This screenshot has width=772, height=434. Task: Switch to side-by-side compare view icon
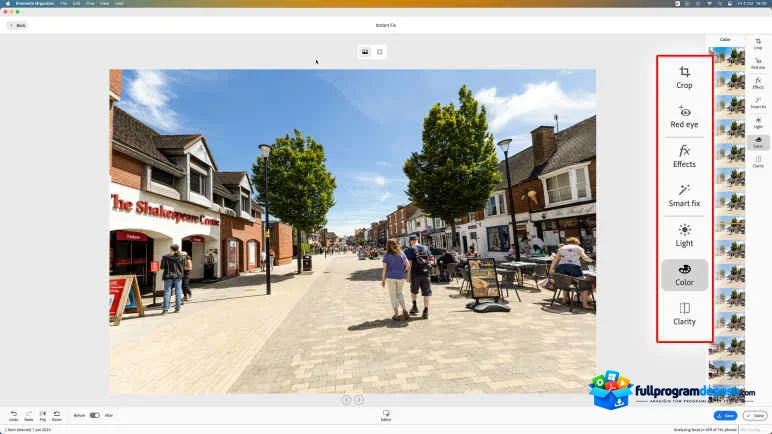[x=380, y=52]
